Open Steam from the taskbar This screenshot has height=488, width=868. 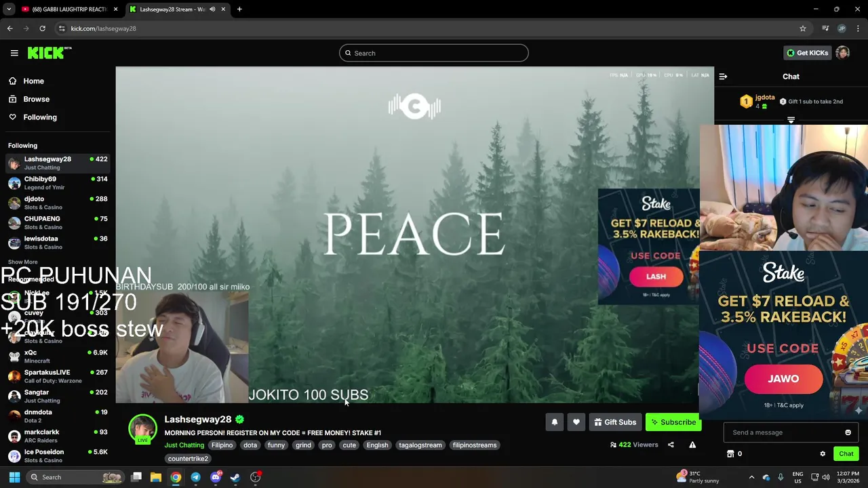[x=235, y=477]
